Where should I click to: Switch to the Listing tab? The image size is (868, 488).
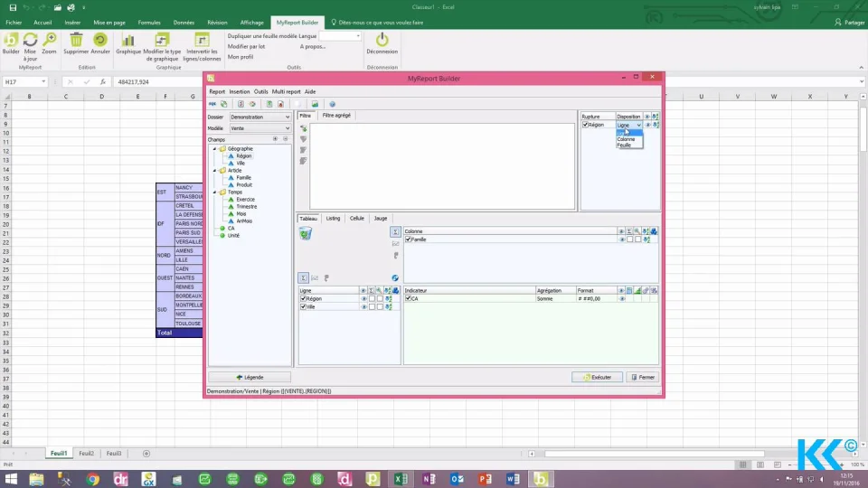click(333, 219)
